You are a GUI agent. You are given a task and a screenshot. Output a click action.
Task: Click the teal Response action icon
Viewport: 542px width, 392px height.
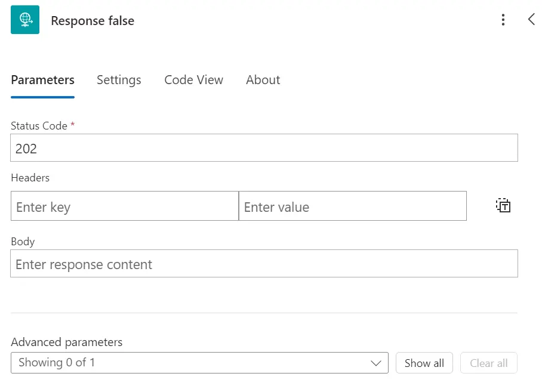[x=25, y=20]
